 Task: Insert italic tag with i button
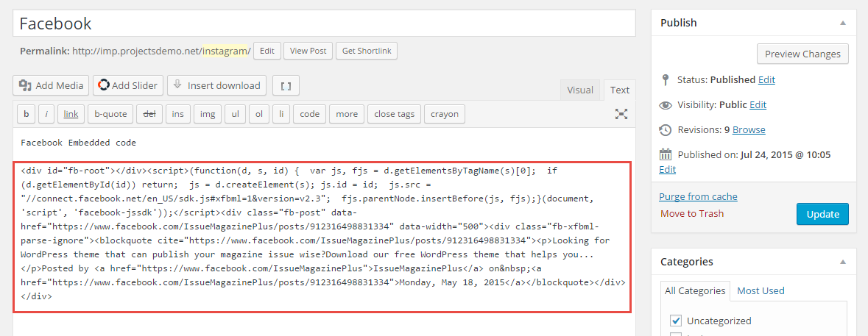coord(46,114)
